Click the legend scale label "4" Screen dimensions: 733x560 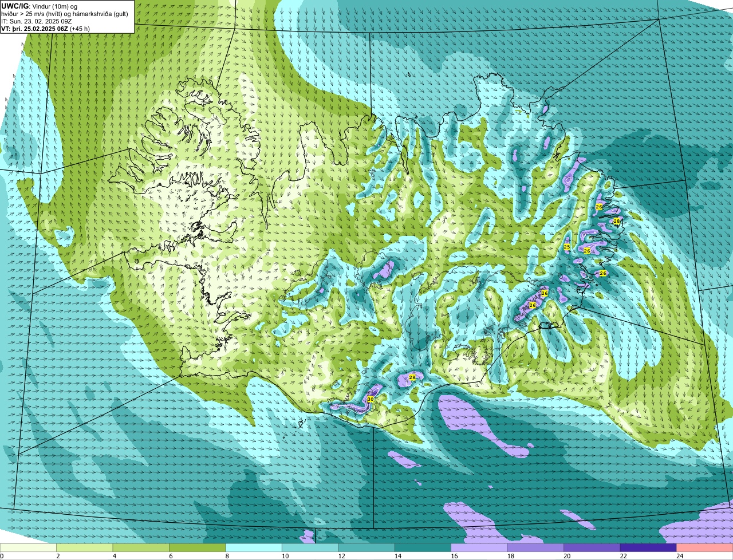click(x=114, y=556)
